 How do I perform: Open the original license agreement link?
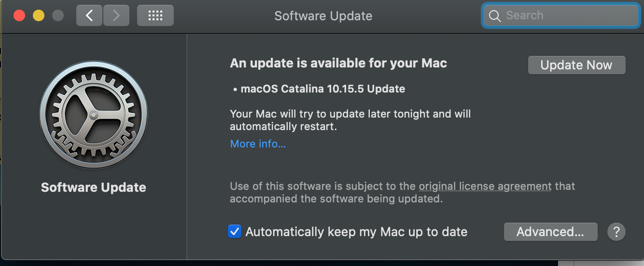click(x=485, y=186)
